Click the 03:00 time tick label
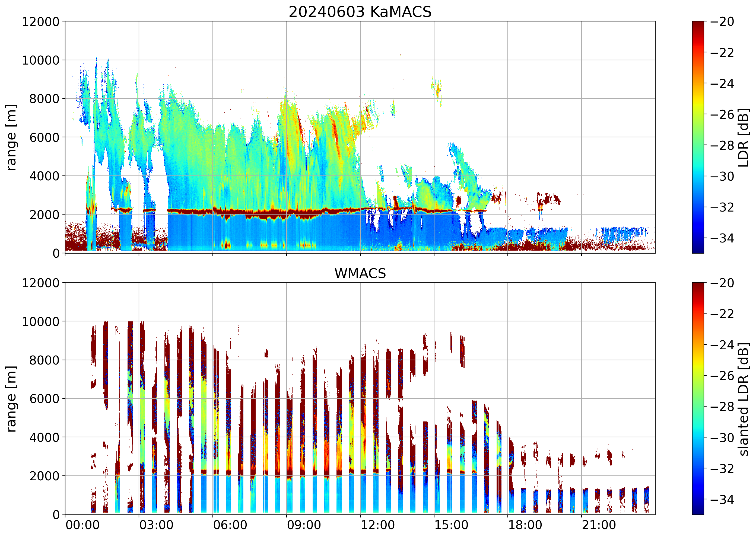 [156, 525]
